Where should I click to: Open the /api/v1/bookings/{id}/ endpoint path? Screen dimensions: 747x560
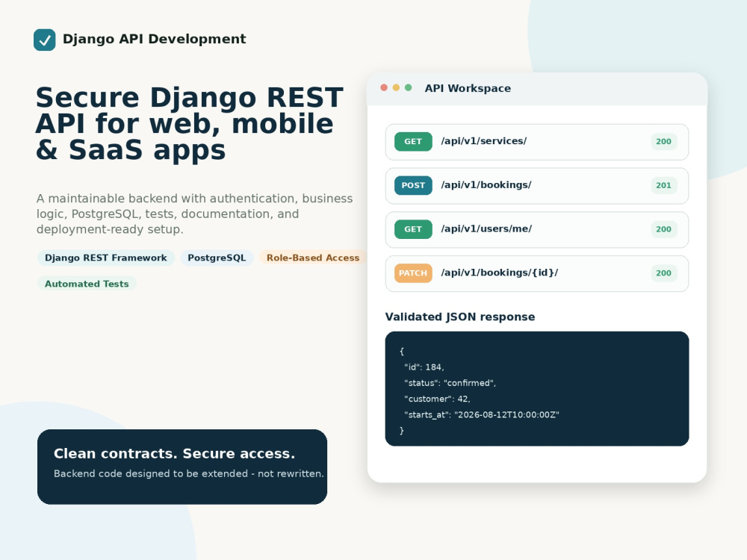499,273
